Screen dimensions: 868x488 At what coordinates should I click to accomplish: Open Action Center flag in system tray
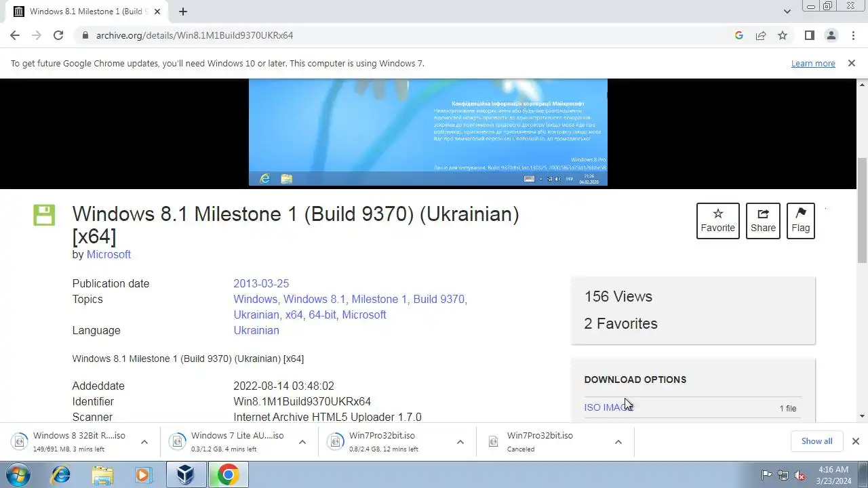click(x=766, y=475)
